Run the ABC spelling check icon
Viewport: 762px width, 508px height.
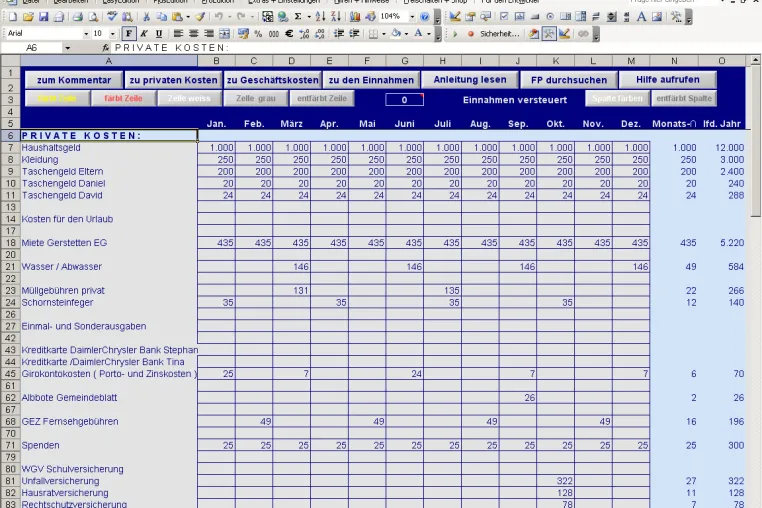point(112,17)
